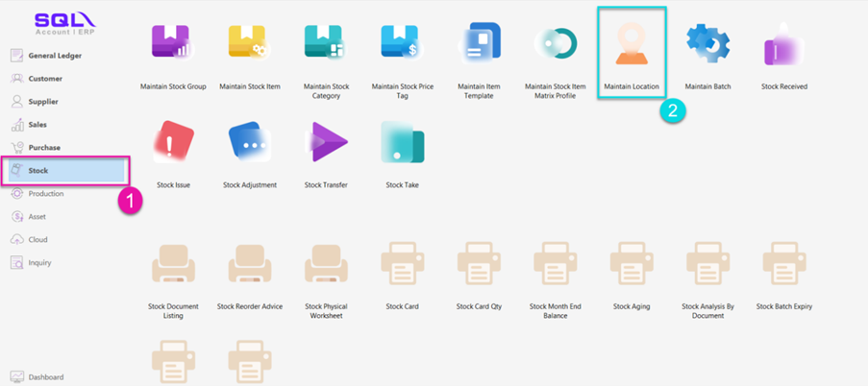Open the Purchase sidebar section
The image size is (868, 386).
pyautogui.click(x=44, y=148)
